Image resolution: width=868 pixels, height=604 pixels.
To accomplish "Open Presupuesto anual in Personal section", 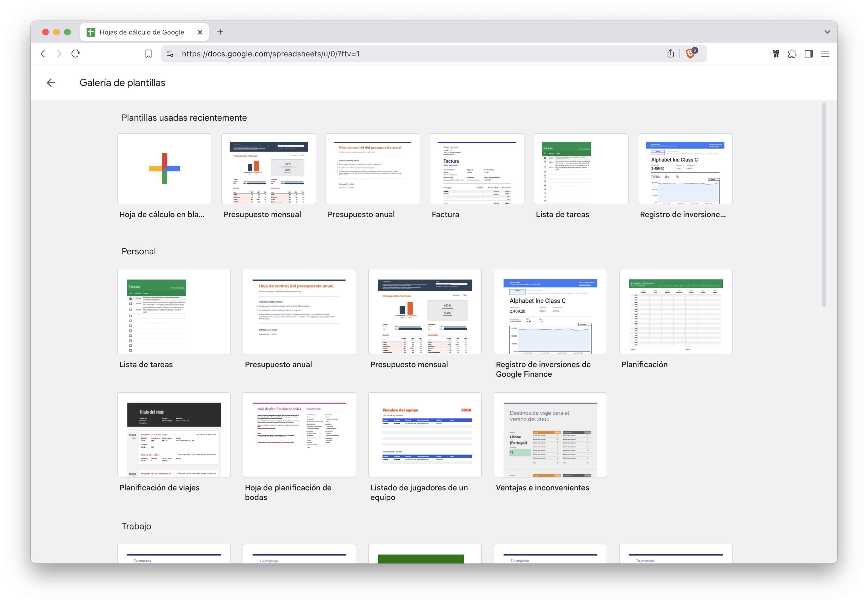I will point(299,312).
